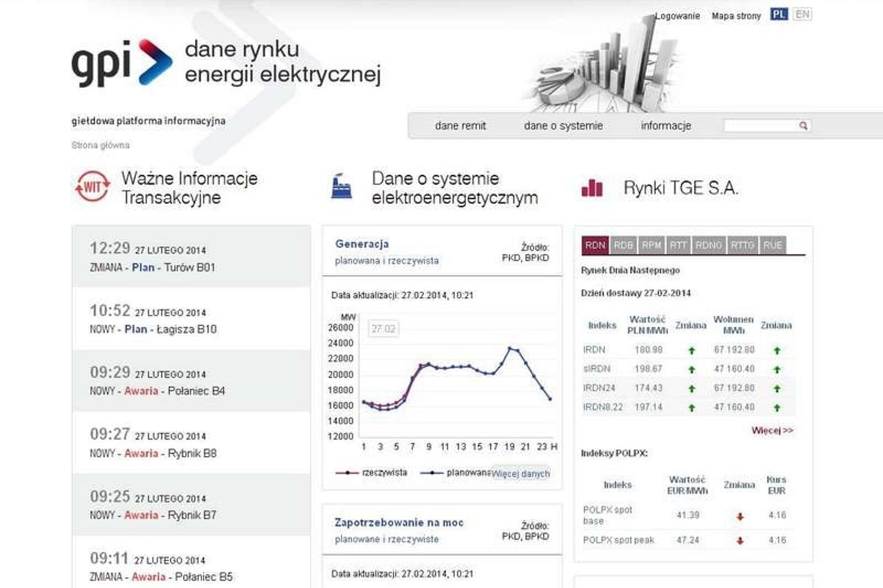Click the red bar chart icon
The image size is (883, 588).
tap(592, 188)
